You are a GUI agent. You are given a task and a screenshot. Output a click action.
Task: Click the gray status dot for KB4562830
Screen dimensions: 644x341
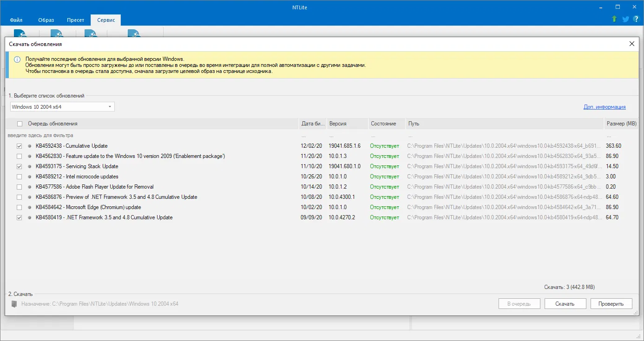pyautogui.click(x=30, y=156)
